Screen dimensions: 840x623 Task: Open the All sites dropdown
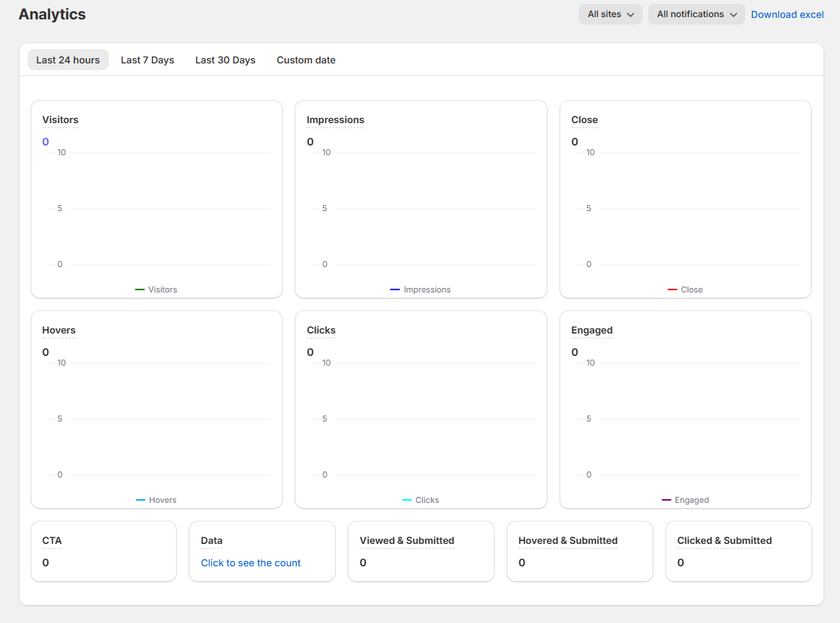point(609,13)
